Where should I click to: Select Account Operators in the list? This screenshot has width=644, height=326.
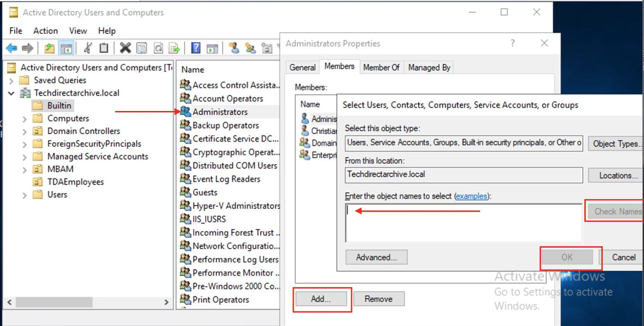(228, 98)
